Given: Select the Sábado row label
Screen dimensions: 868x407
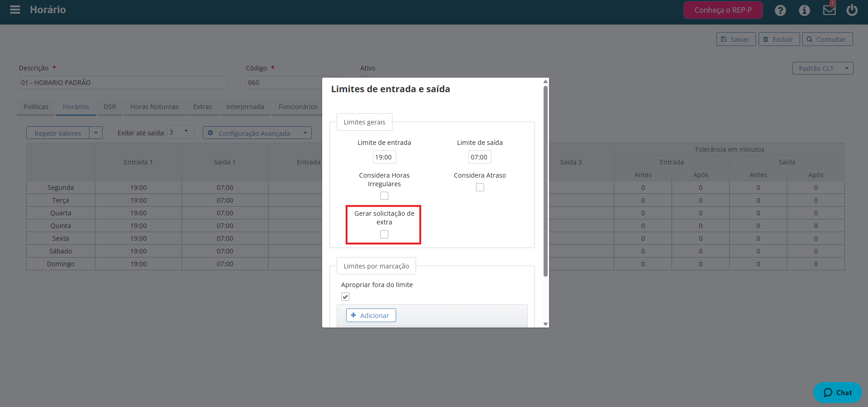Looking at the screenshot, I should pyautogui.click(x=61, y=251).
